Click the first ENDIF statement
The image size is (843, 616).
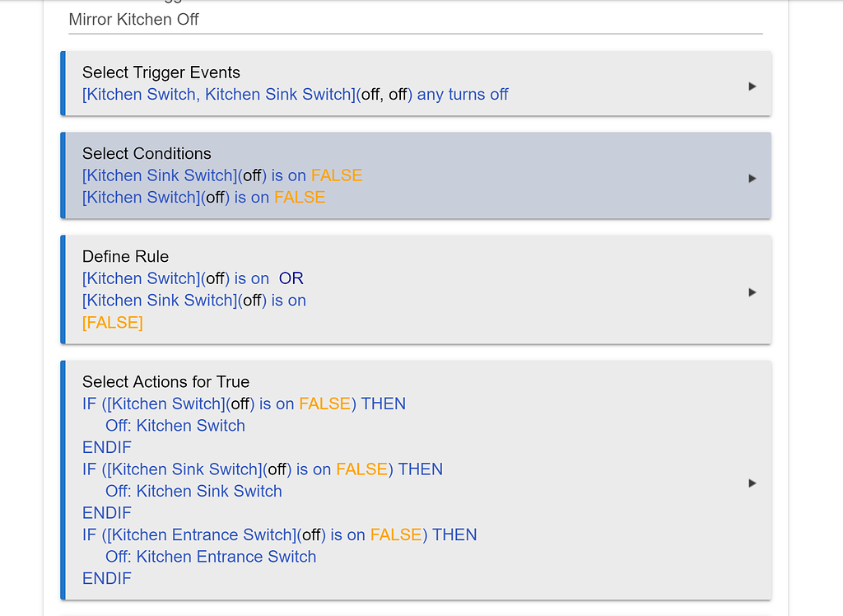click(x=106, y=447)
